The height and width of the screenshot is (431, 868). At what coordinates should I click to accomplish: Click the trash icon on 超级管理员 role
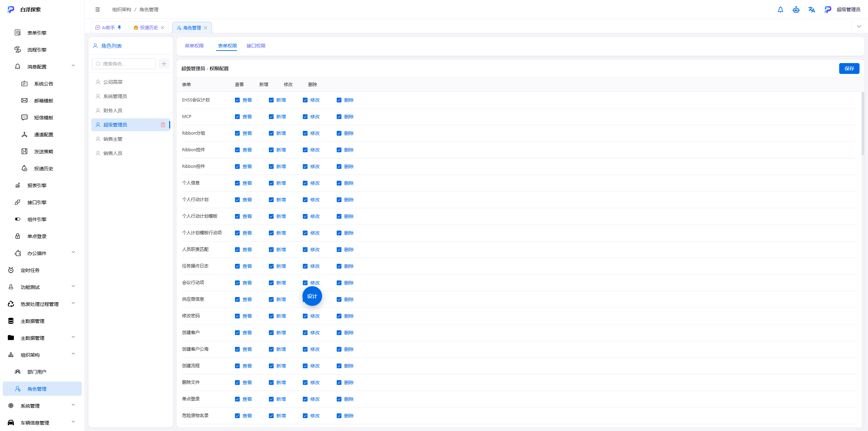pyautogui.click(x=163, y=125)
